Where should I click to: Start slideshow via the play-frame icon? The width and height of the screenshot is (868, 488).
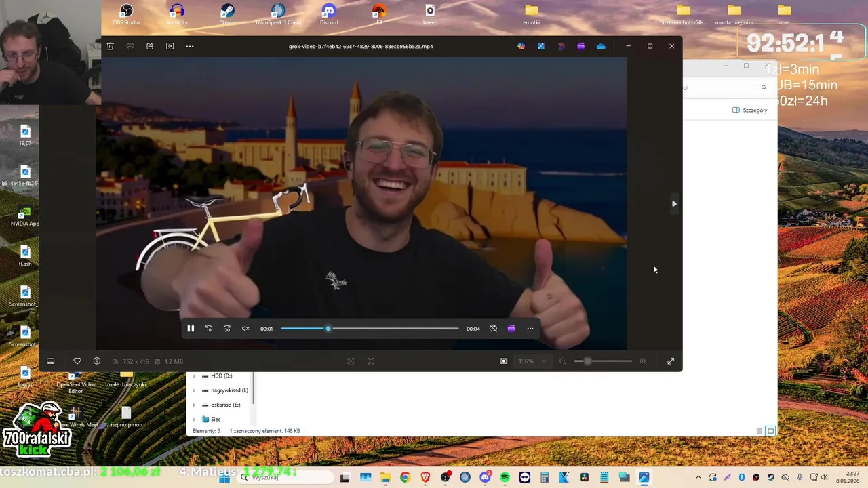[170, 46]
